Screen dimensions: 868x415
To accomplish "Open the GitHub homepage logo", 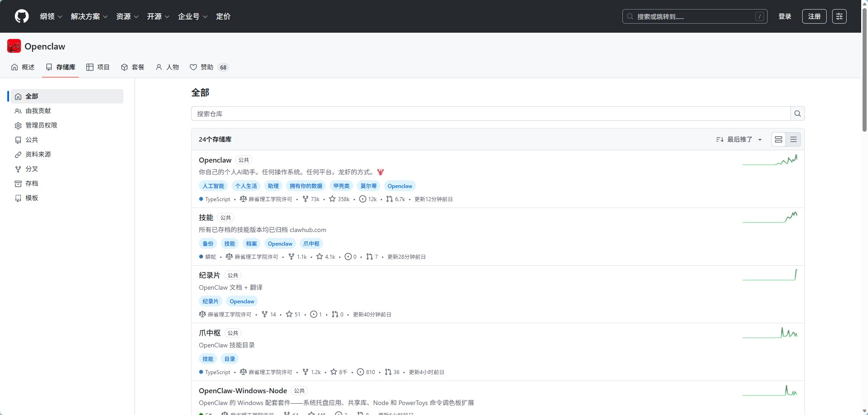I will [22, 16].
